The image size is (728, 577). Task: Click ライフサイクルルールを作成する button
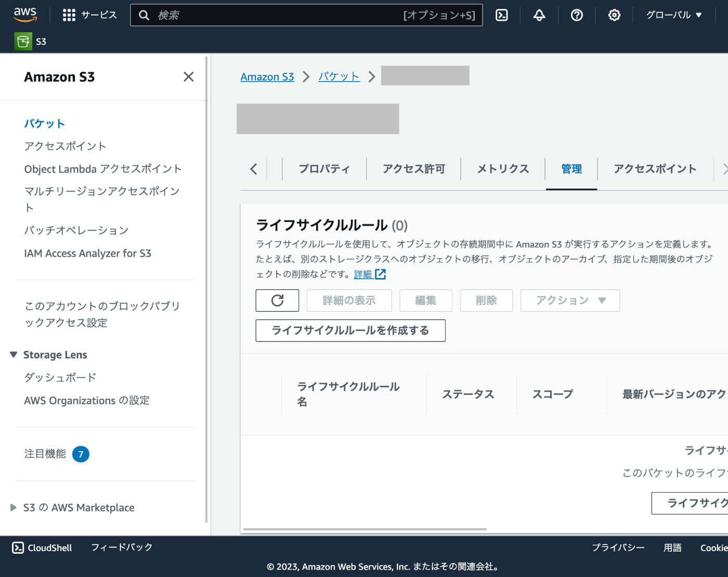click(x=350, y=331)
